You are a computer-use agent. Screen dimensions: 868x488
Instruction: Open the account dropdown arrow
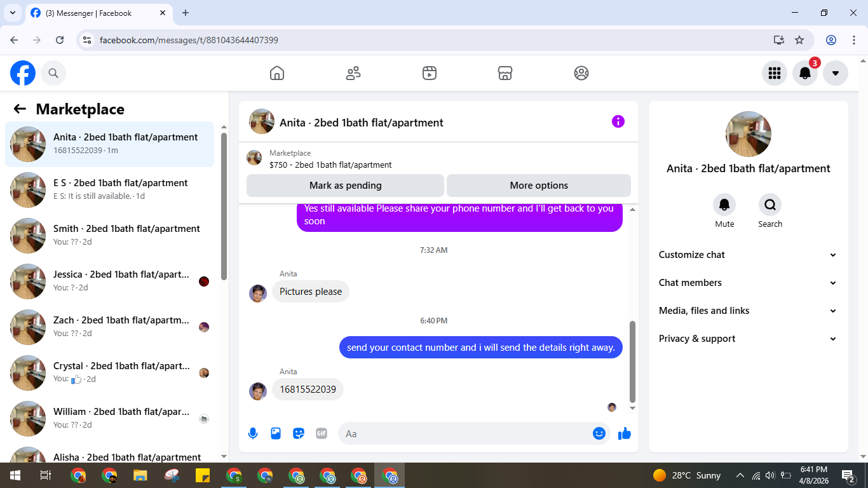click(836, 73)
